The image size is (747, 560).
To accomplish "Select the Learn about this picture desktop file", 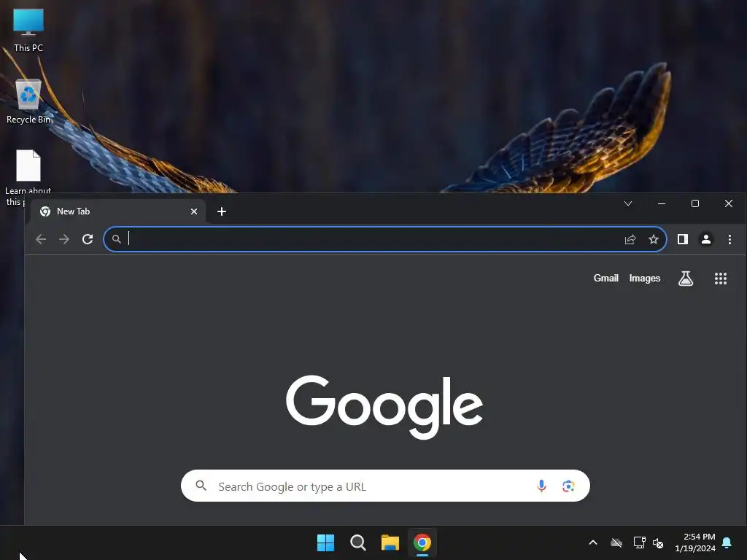I will tap(28, 178).
